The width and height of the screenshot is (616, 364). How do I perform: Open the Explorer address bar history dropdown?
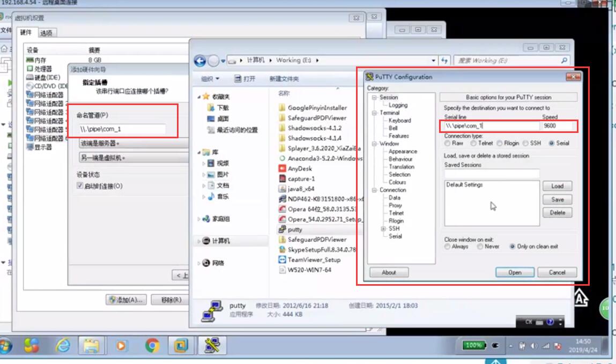[x=433, y=61]
